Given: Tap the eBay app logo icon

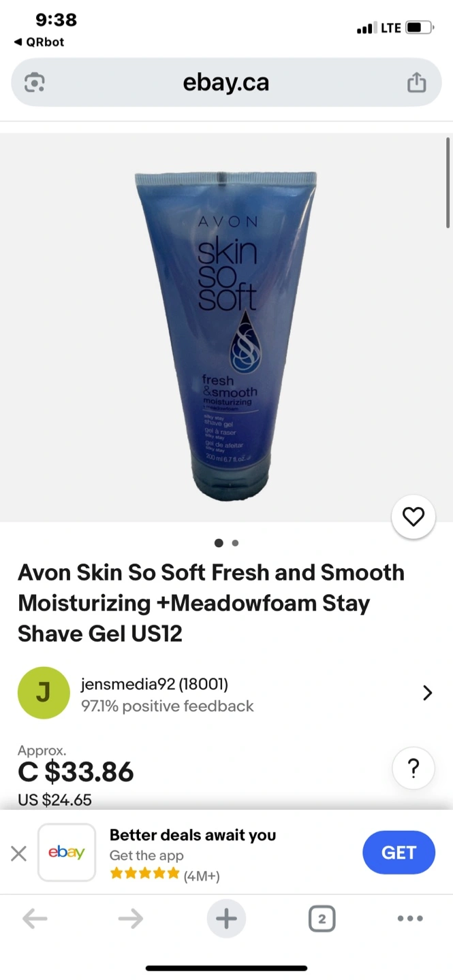Looking at the screenshot, I should (x=67, y=853).
